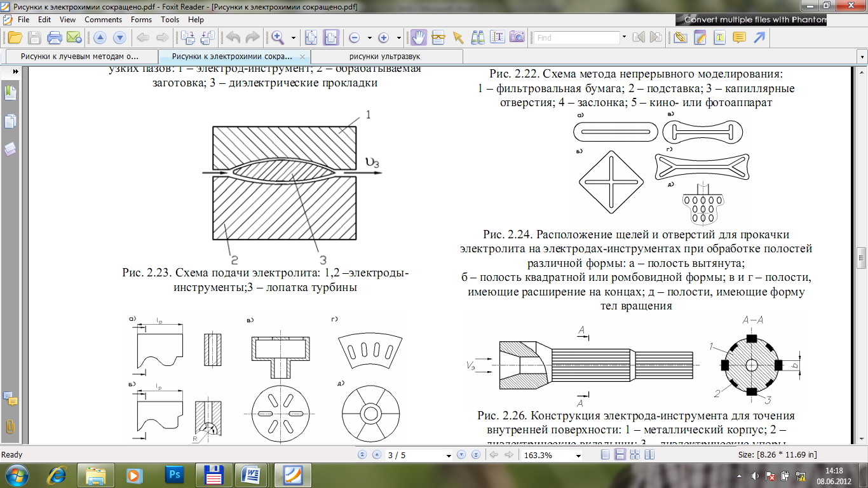The height and width of the screenshot is (488, 868).
Task: Open the Forms menu
Action: (x=141, y=20)
